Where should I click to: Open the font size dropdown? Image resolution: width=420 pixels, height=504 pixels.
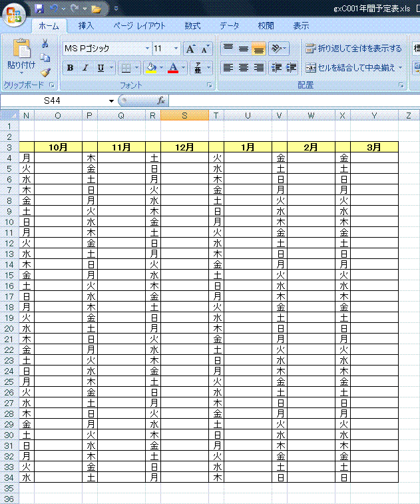coord(176,49)
